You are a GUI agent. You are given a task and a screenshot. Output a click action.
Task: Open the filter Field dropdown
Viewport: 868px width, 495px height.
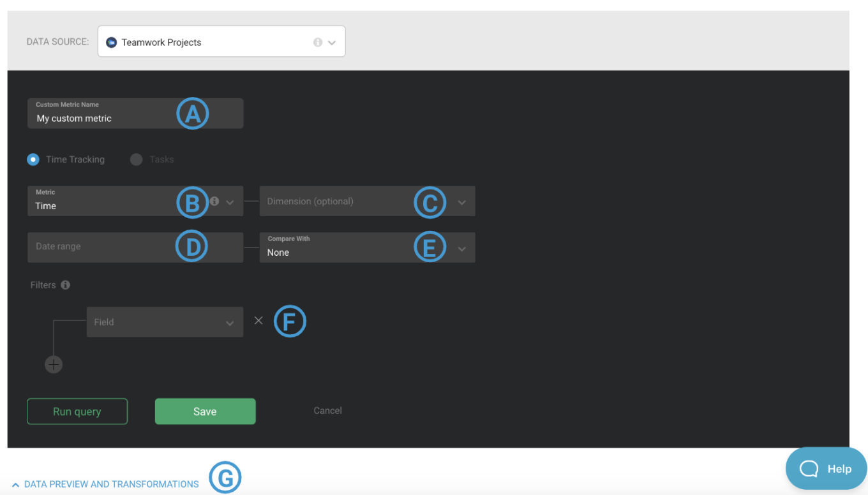pos(165,322)
